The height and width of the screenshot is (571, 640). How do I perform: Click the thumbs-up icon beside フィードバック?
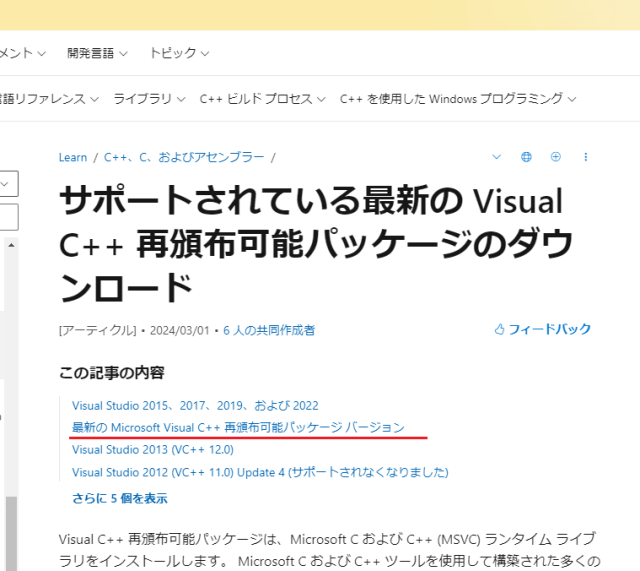tap(499, 329)
